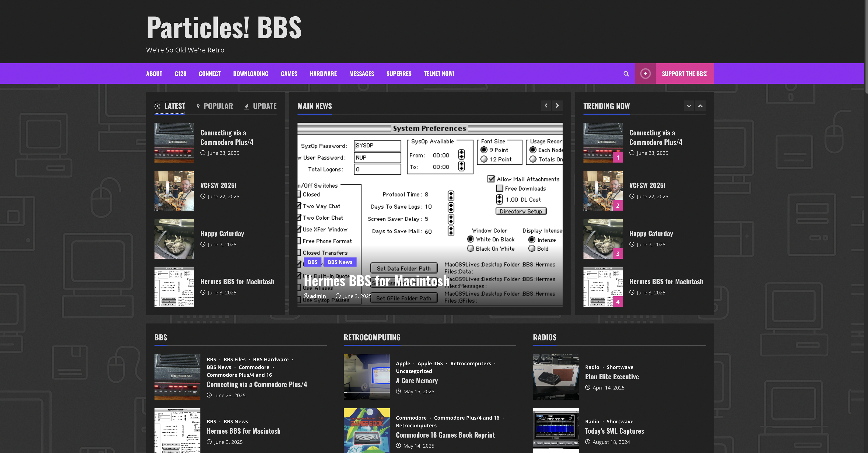The width and height of the screenshot is (868, 453).
Task: Open Trending link Connecting via a Commodore Plus/4
Action: [656, 137]
